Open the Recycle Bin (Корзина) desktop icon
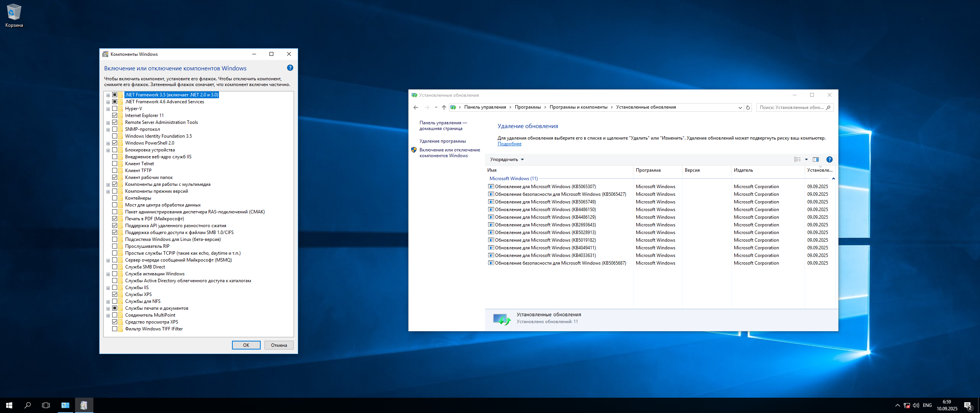 click(14, 16)
